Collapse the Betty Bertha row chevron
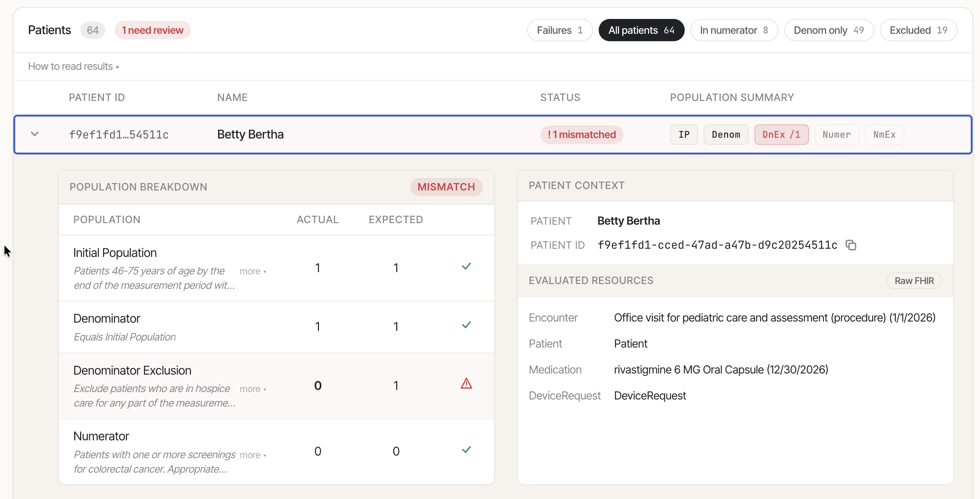Viewport: 980px width, 499px height. (x=34, y=134)
